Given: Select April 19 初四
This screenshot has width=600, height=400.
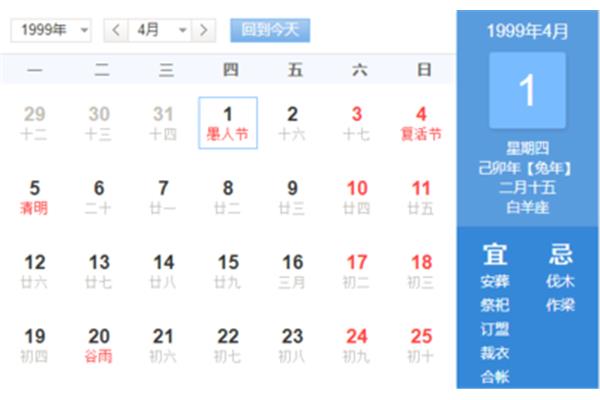Looking at the screenshot, I should pyautogui.click(x=35, y=346).
